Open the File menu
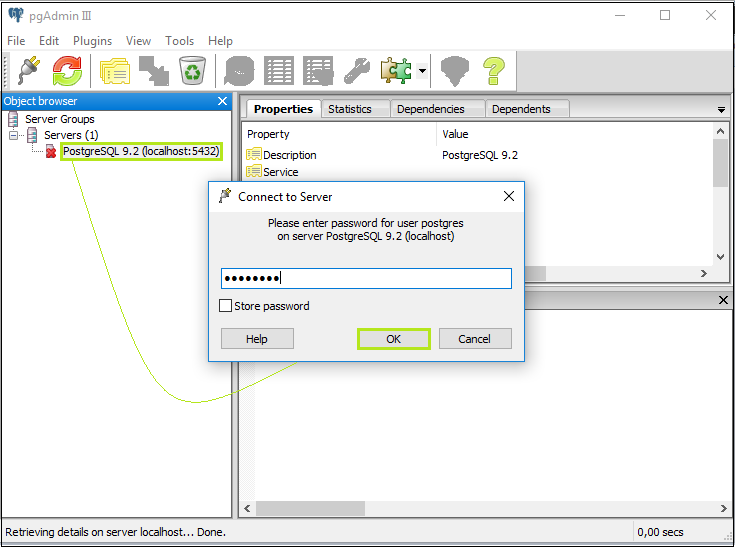The height and width of the screenshot is (549, 735). (x=16, y=41)
